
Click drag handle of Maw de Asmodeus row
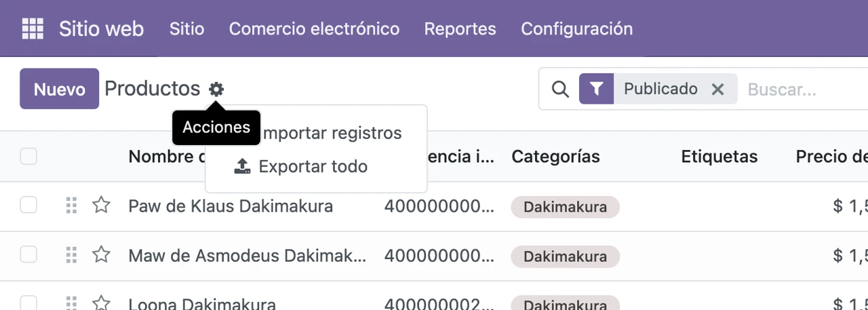coord(71,256)
